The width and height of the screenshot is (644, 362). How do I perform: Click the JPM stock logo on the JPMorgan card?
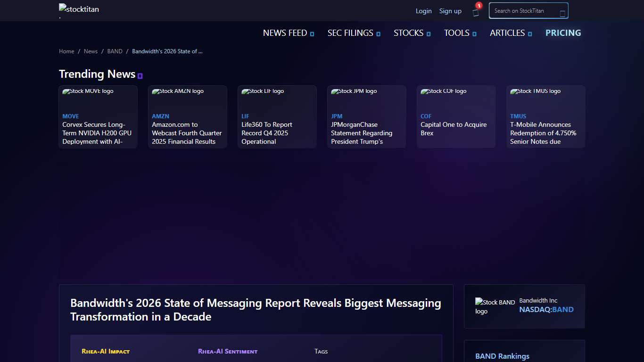354,91
